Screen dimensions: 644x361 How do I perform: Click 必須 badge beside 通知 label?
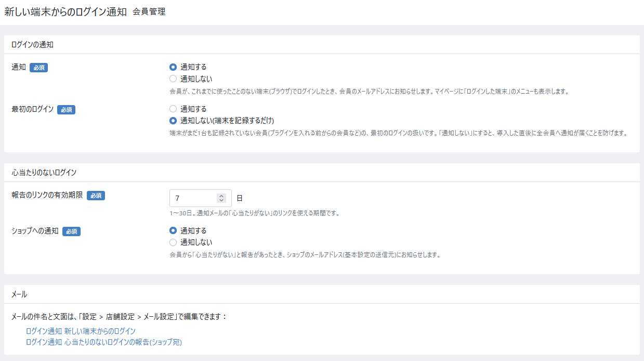click(x=38, y=68)
